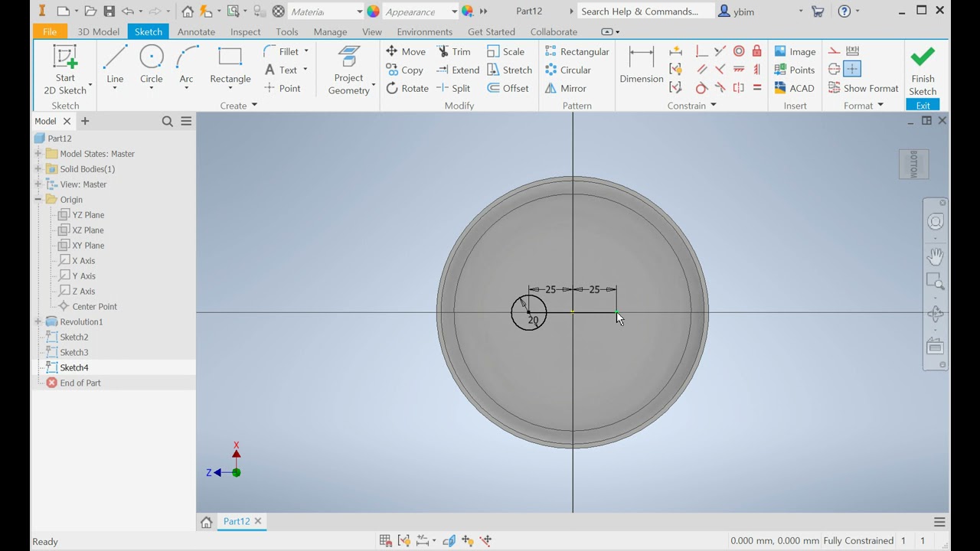Apply the Parallel constraint

coord(701,70)
